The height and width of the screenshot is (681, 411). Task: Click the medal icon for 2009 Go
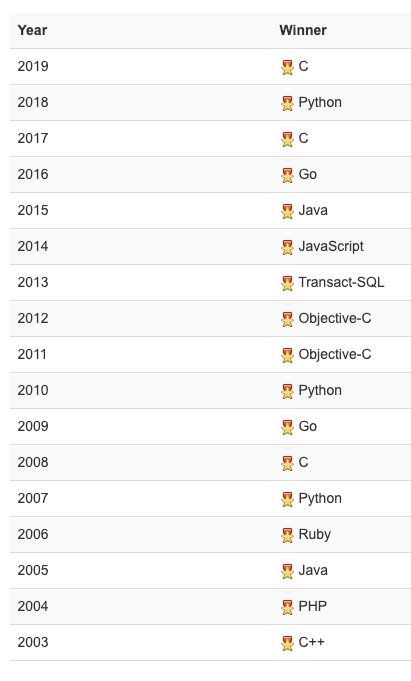click(287, 427)
